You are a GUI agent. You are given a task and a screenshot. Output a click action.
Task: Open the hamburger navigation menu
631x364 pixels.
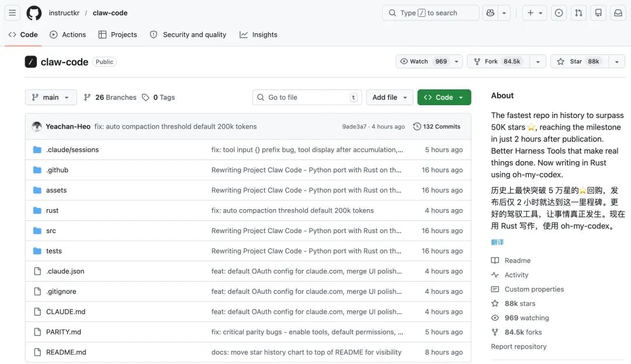(12, 13)
